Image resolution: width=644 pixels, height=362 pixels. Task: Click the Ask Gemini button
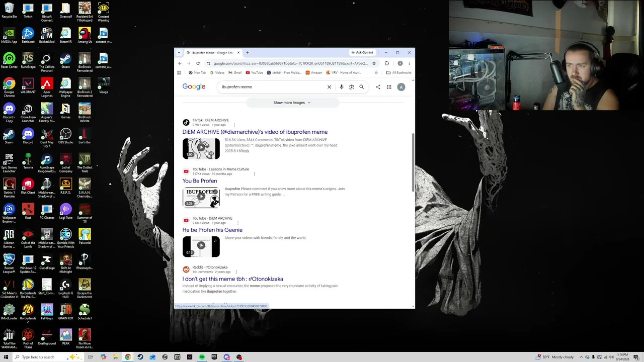point(362,52)
